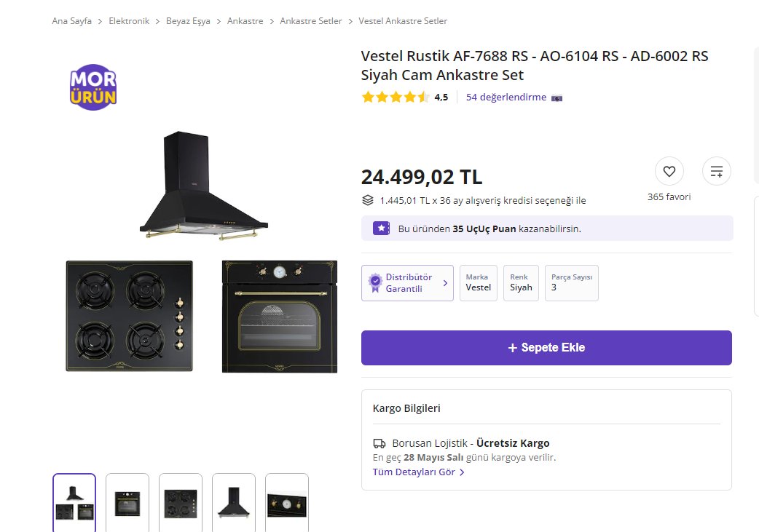The height and width of the screenshot is (532, 759).
Task: Open Beyaz Eşya breadcrumb
Action: click(x=188, y=21)
